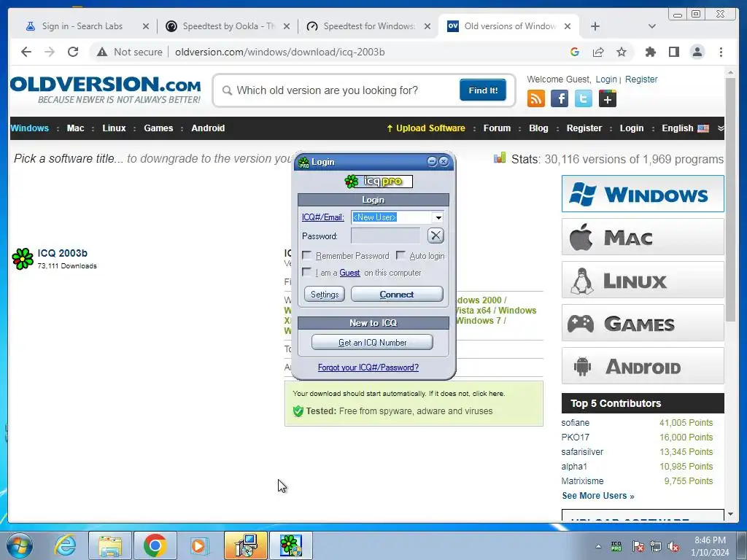Open Windows Media Player taskbar icon
Image resolution: width=747 pixels, height=560 pixels.
click(198, 545)
